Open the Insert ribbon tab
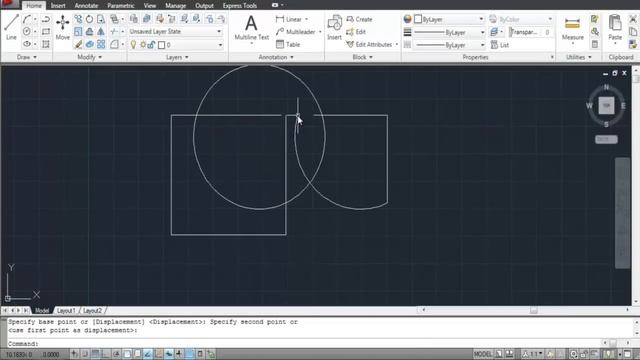The width and height of the screenshot is (640, 360). (x=58, y=6)
